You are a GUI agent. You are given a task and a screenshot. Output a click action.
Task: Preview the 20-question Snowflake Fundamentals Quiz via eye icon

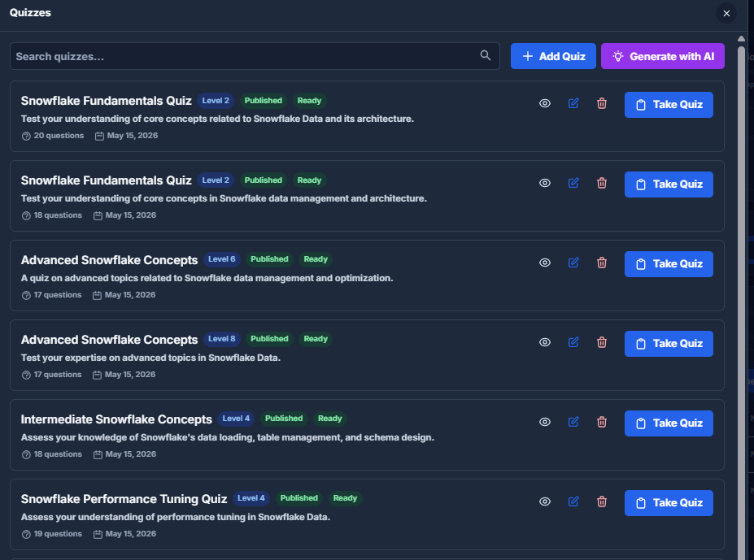545,103
